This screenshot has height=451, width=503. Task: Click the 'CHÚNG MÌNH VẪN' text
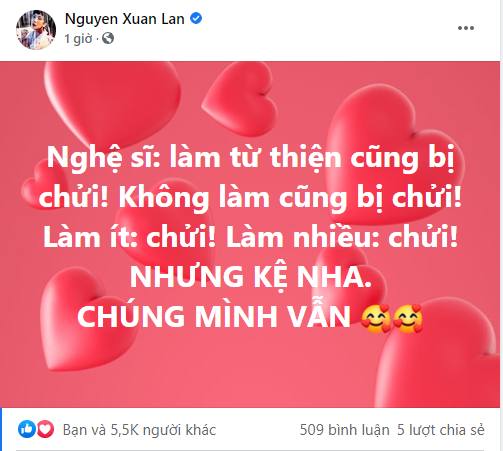click(214, 316)
